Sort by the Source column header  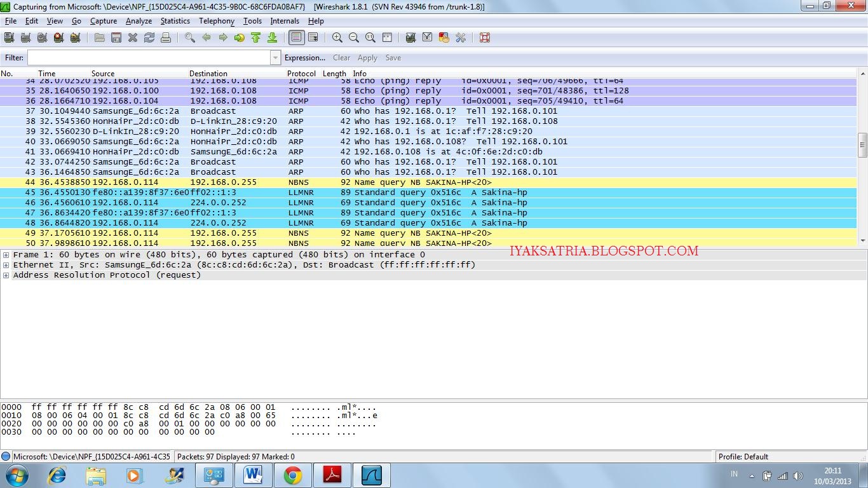click(x=103, y=74)
